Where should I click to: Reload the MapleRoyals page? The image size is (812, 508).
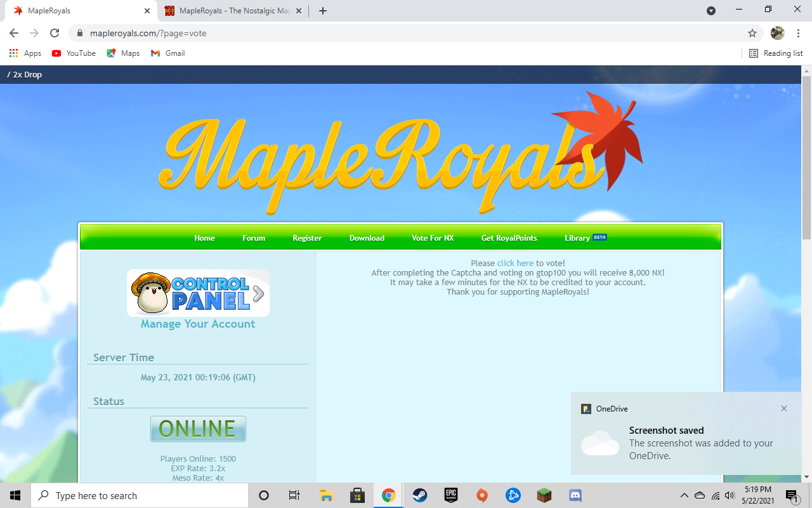(x=55, y=33)
